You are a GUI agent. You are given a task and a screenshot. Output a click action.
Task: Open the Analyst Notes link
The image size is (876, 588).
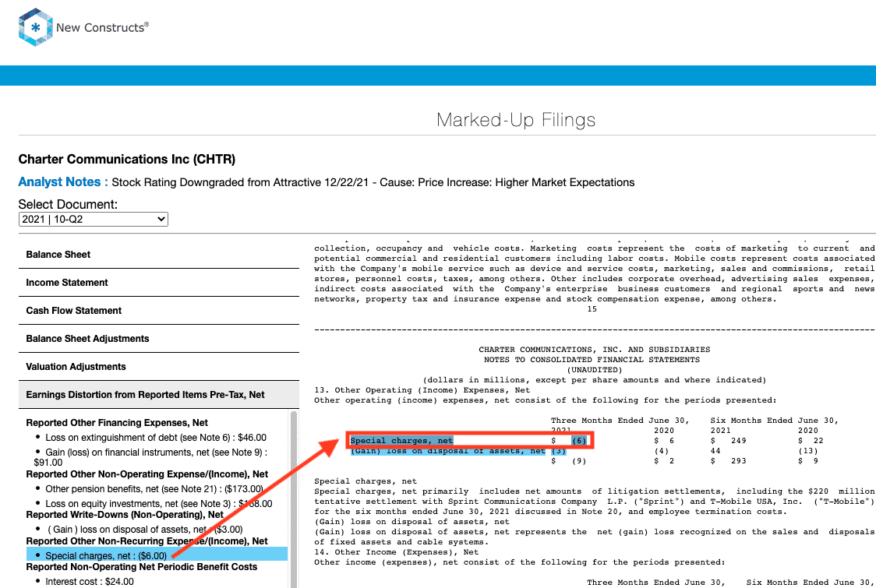tap(62, 182)
